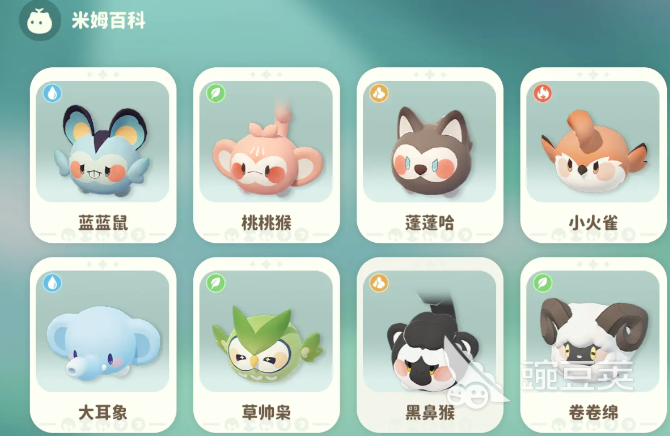Click the water drop icon on 大耳象
Viewport: 670px width, 436px height.
(53, 283)
